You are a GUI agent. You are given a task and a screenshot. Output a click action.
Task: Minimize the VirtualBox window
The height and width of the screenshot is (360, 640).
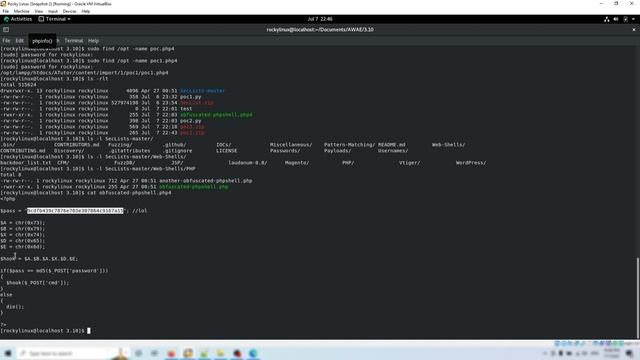pyautogui.click(x=601, y=4)
